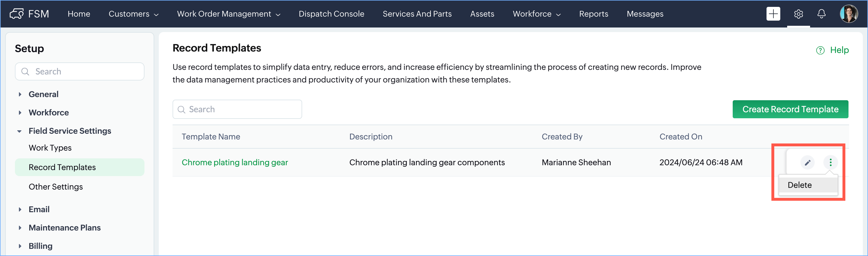Open the notifications bell

(x=822, y=14)
